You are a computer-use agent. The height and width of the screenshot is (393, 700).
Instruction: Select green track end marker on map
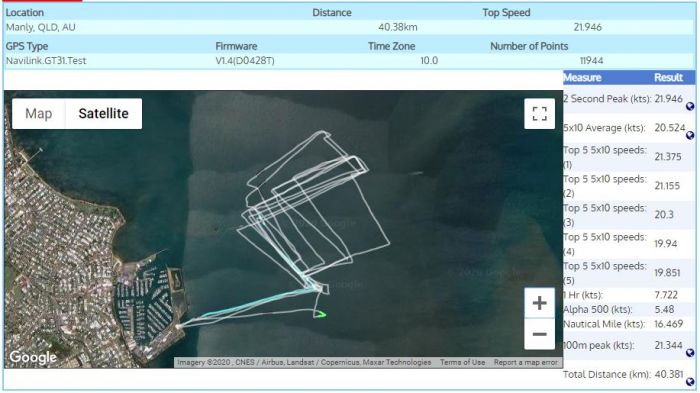(x=320, y=314)
